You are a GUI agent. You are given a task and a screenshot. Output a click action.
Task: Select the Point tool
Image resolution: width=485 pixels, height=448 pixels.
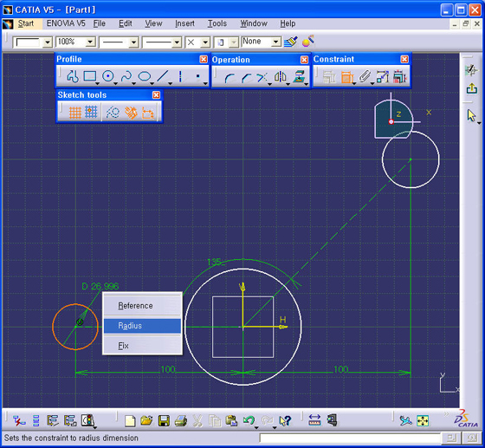(198, 76)
